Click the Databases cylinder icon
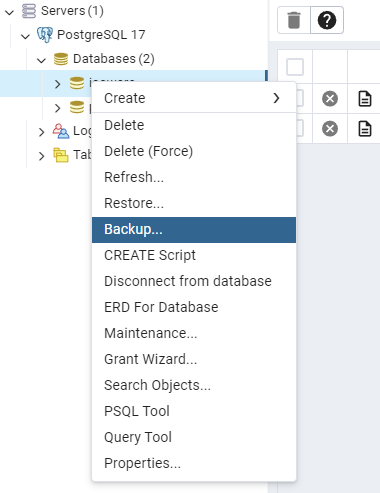Viewport: 380px width, 493px height. 61,59
